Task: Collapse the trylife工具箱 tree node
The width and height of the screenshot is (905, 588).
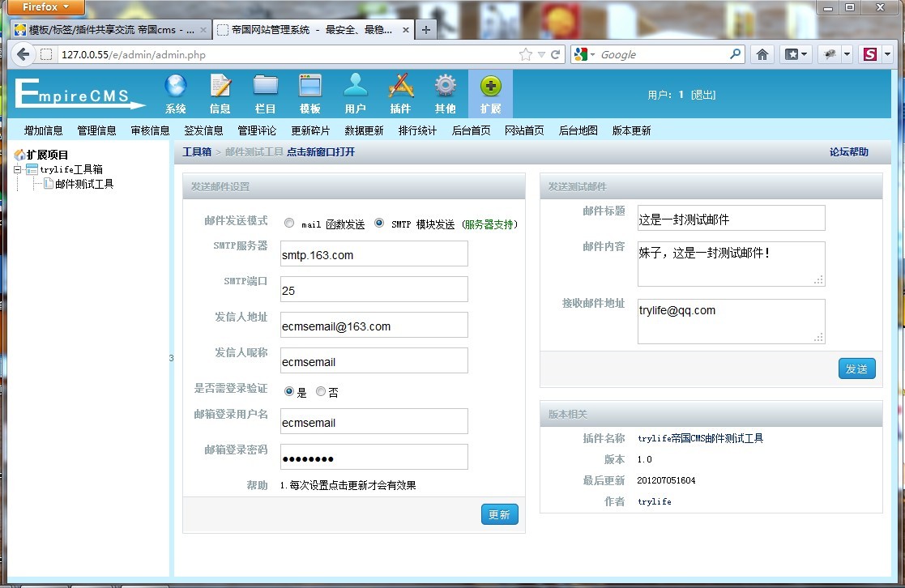Action: pos(18,169)
